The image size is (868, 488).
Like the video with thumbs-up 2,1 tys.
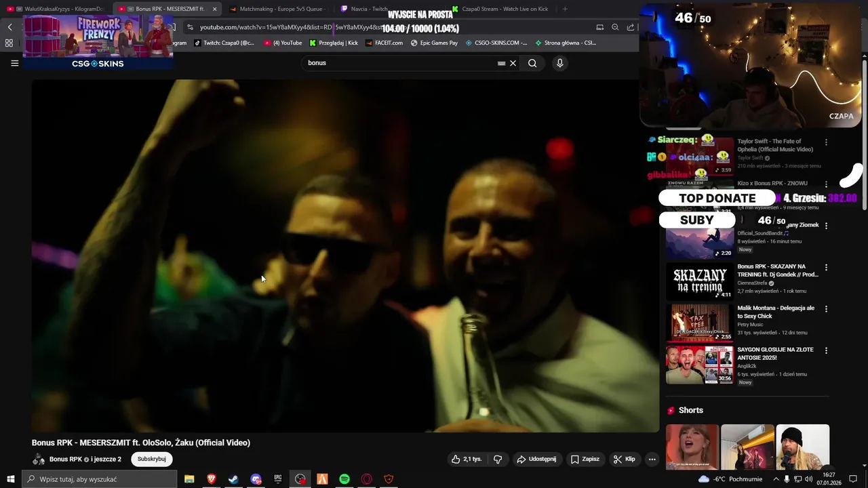tap(467, 459)
